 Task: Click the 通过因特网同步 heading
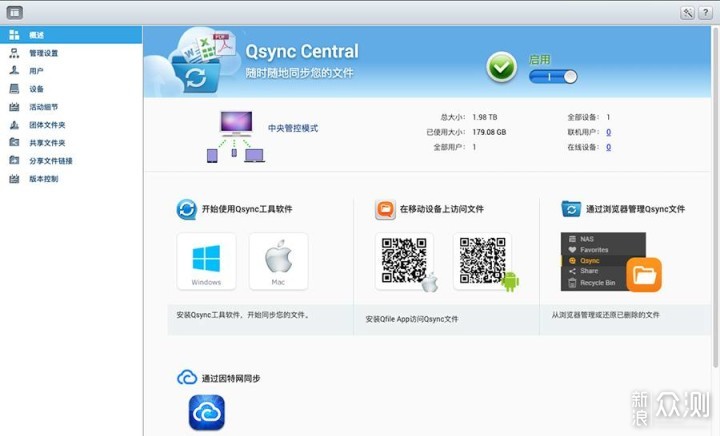[231, 379]
